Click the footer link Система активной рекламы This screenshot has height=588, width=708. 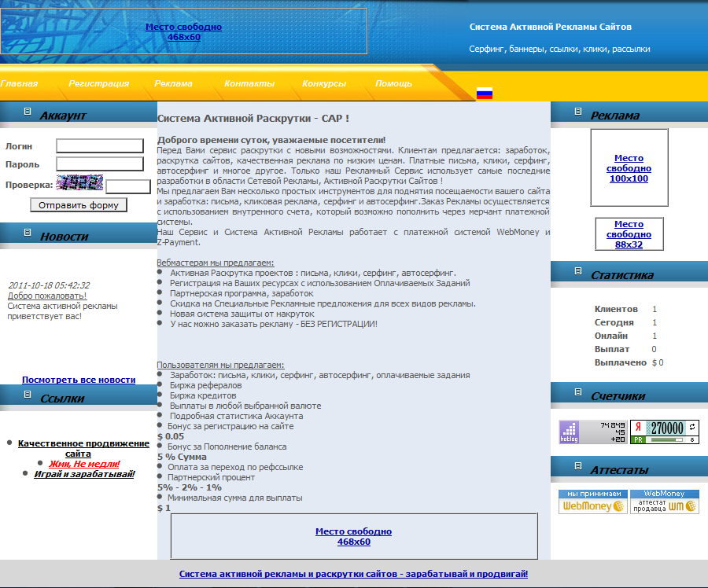(x=353, y=574)
